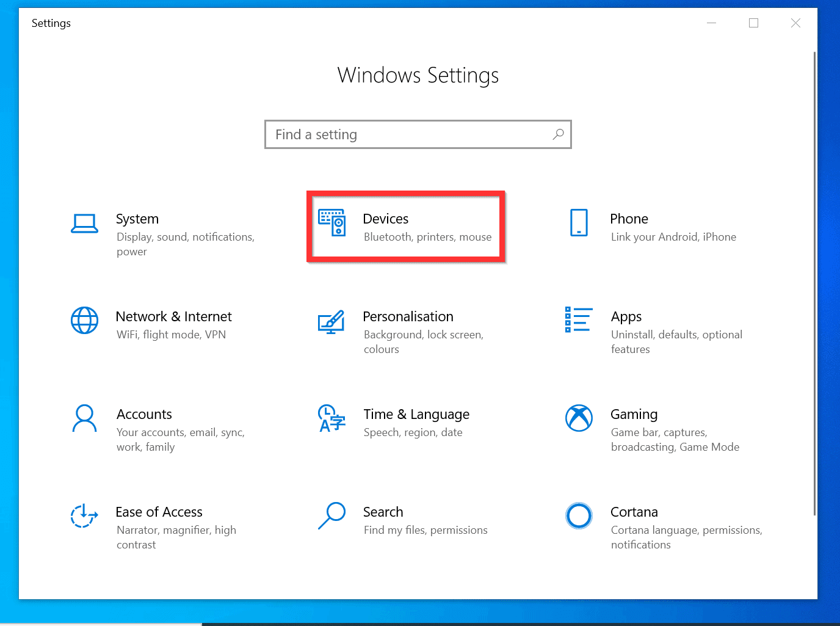Viewport: 840px width, 626px height.
Task: Click the Search magnifier icon in Find a setting
Action: tap(558, 134)
